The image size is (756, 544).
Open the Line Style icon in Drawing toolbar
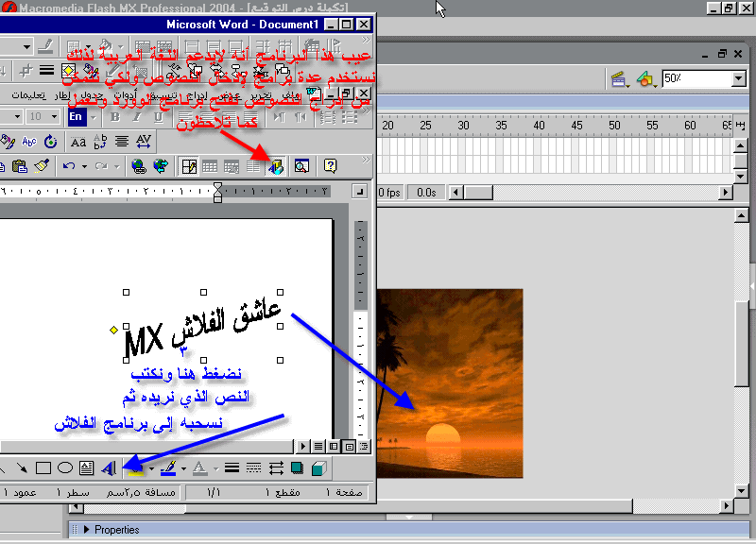[232, 467]
